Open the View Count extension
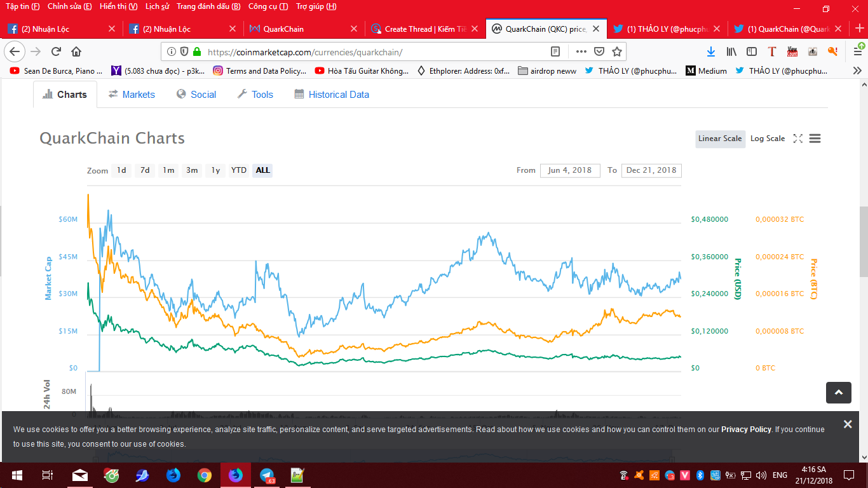This screenshot has height=488, width=868. (x=792, y=51)
